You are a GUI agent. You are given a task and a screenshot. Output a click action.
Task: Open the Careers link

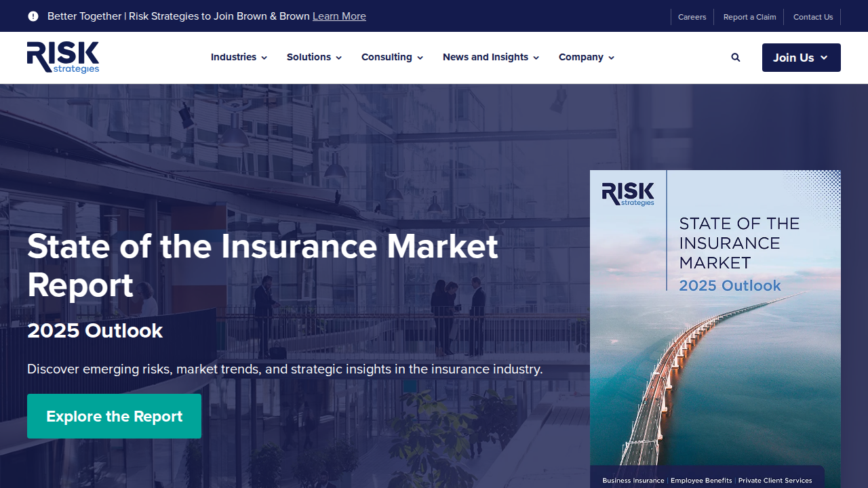(692, 17)
